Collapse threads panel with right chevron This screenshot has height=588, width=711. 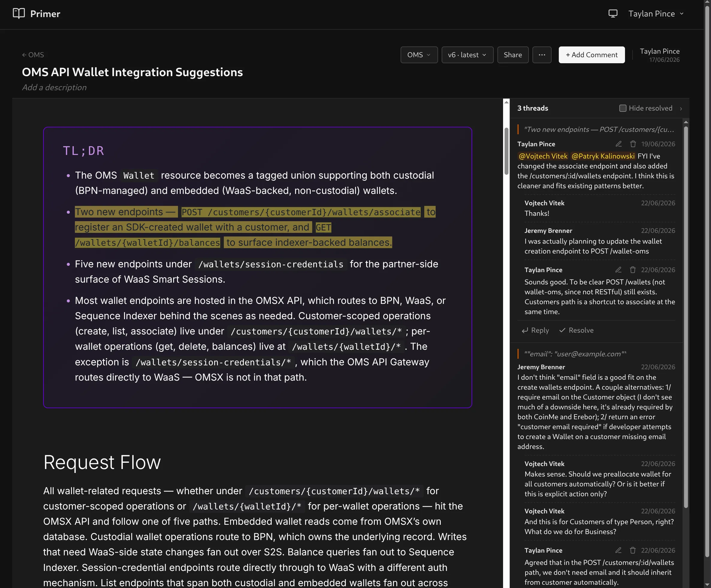681,108
